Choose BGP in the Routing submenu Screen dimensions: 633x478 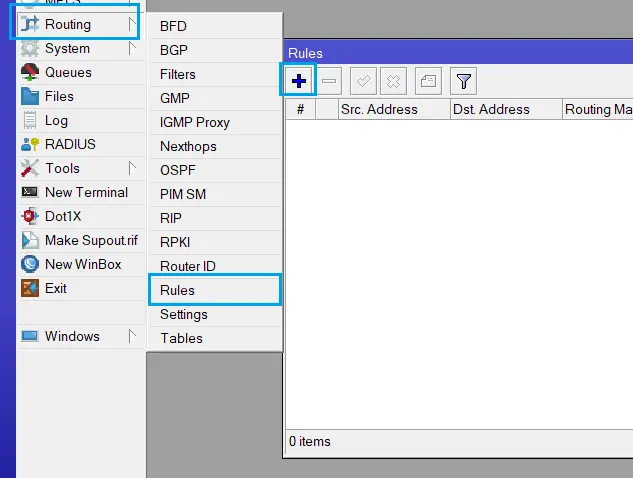click(173, 50)
